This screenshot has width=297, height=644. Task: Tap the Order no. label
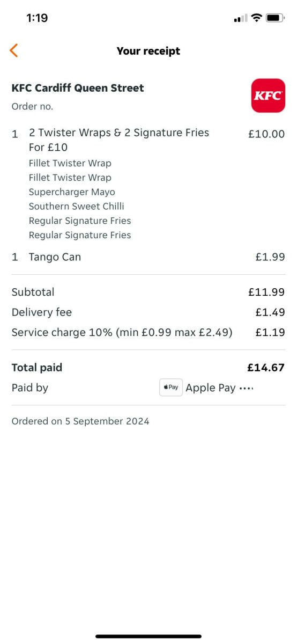tap(32, 106)
